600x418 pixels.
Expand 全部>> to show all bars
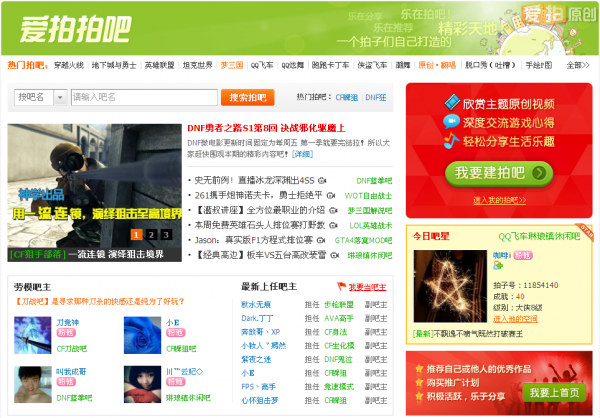tap(578, 65)
